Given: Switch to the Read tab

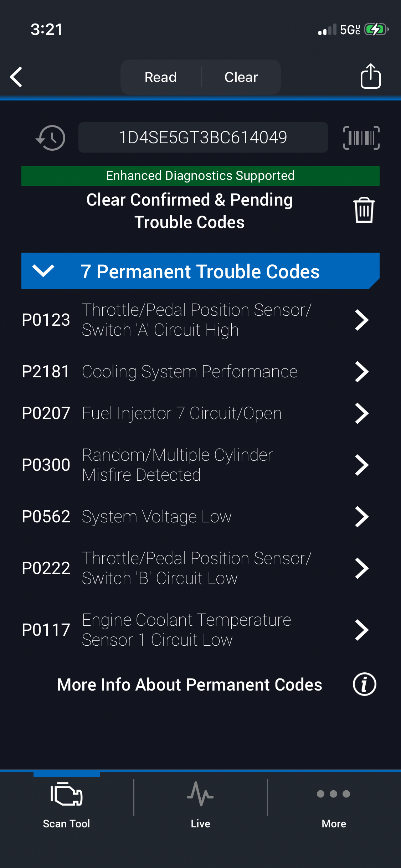Looking at the screenshot, I should click(161, 77).
